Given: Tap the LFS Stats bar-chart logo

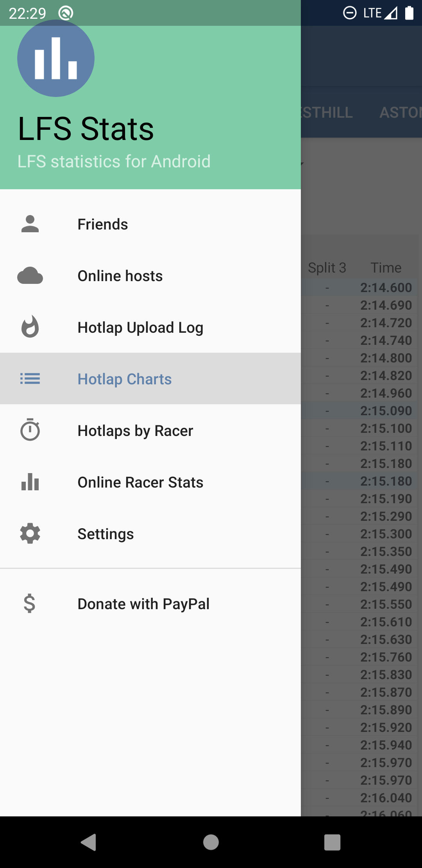Looking at the screenshot, I should tap(56, 58).
